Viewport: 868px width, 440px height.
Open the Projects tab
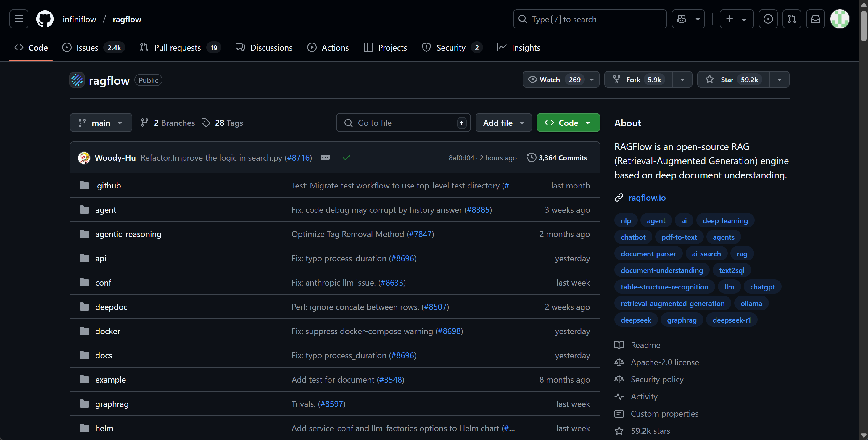point(385,48)
